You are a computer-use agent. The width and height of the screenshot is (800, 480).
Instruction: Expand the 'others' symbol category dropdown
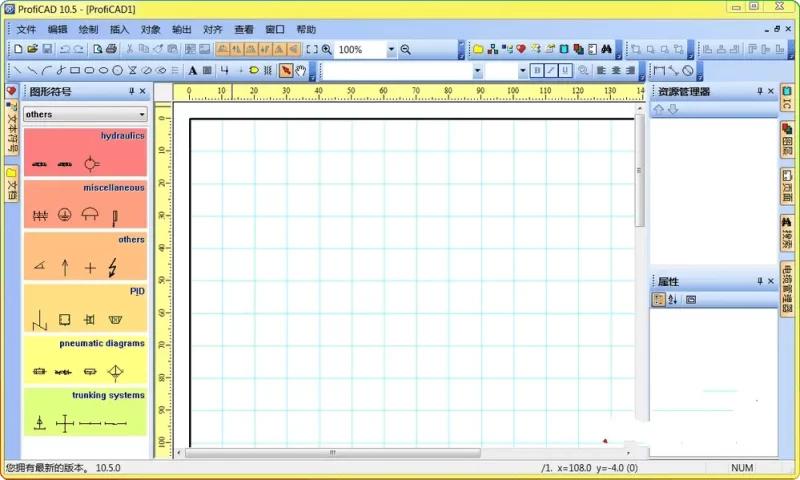(x=141, y=114)
